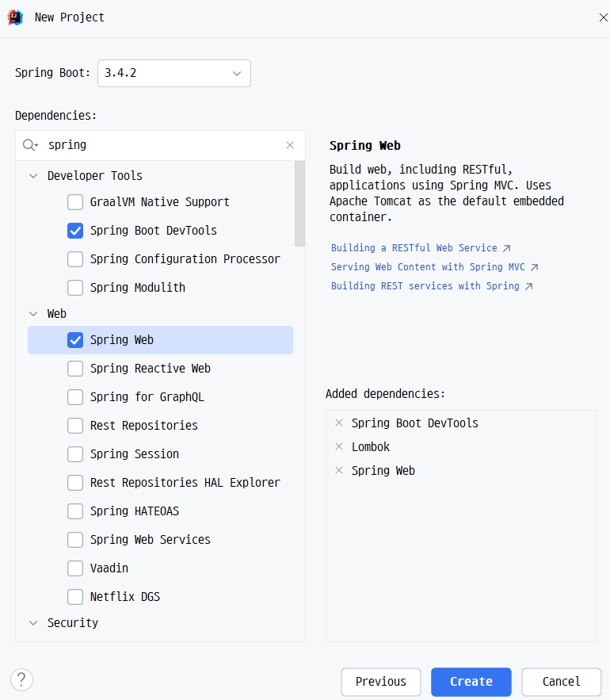Click the dependencies list scrollbar
The height and width of the screenshot is (700, 610).
click(300, 204)
